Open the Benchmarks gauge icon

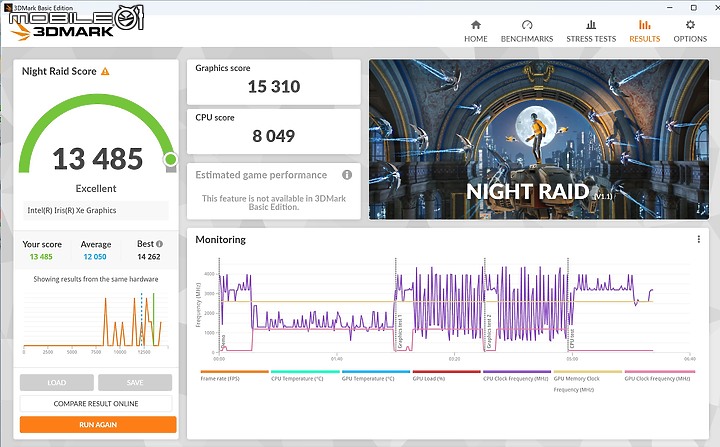[527, 25]
